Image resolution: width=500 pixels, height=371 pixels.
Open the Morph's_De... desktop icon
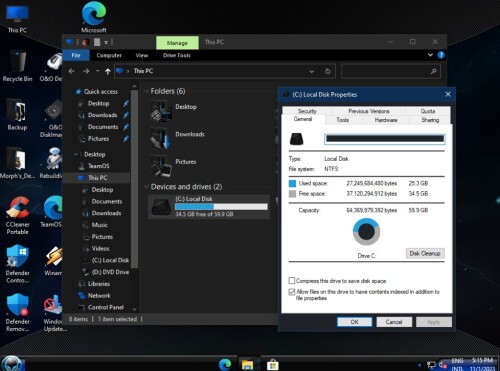(17, 163)
